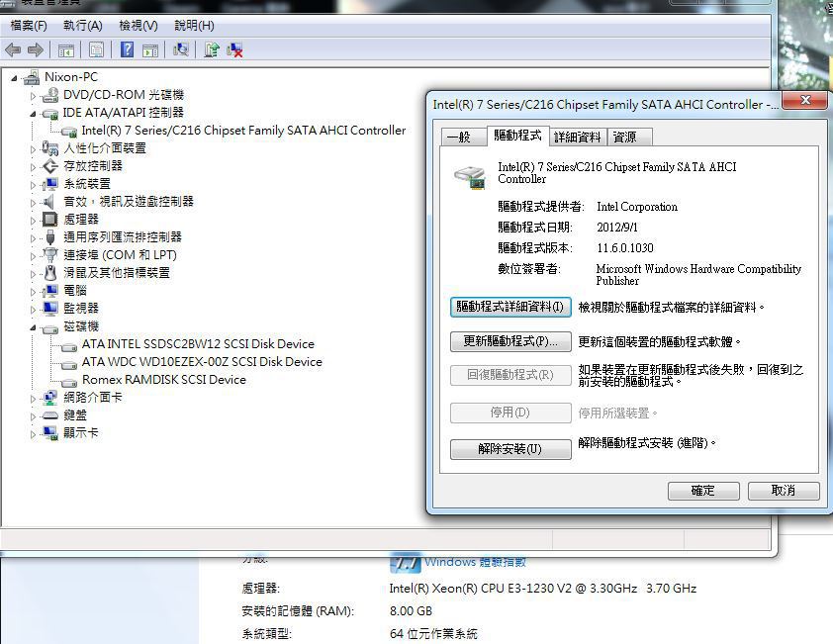Click the Back arrow toolbar icon

pyautogui.click(x=13, y=49)
